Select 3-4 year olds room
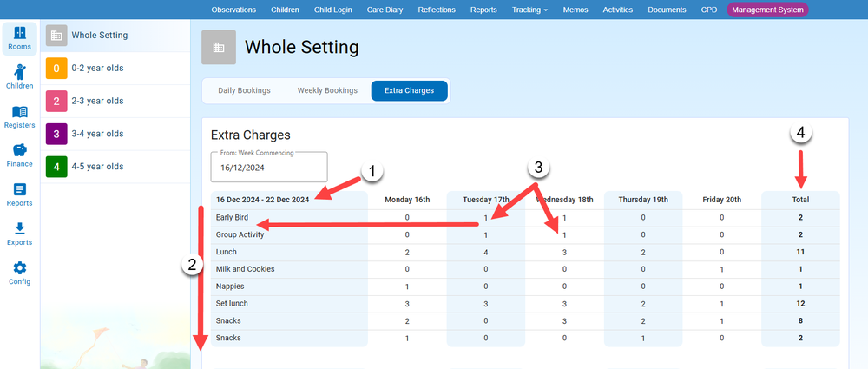The image size is (868, 369). tap(115, 134)
